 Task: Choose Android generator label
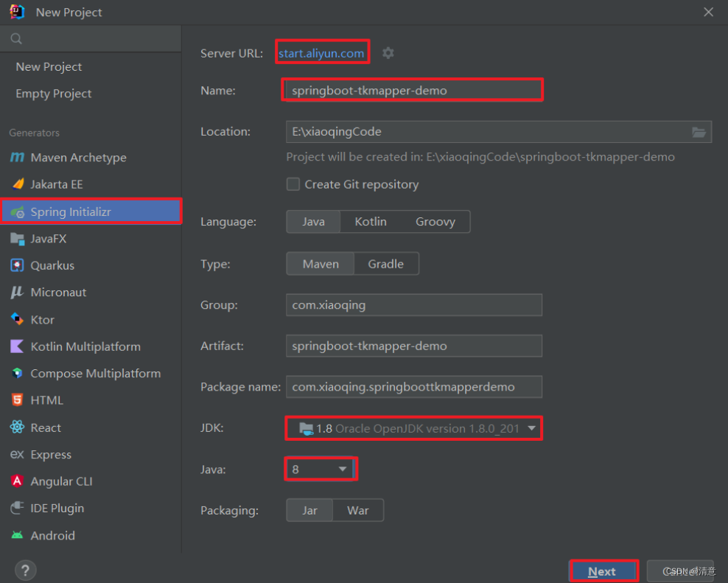coord(52,536)
